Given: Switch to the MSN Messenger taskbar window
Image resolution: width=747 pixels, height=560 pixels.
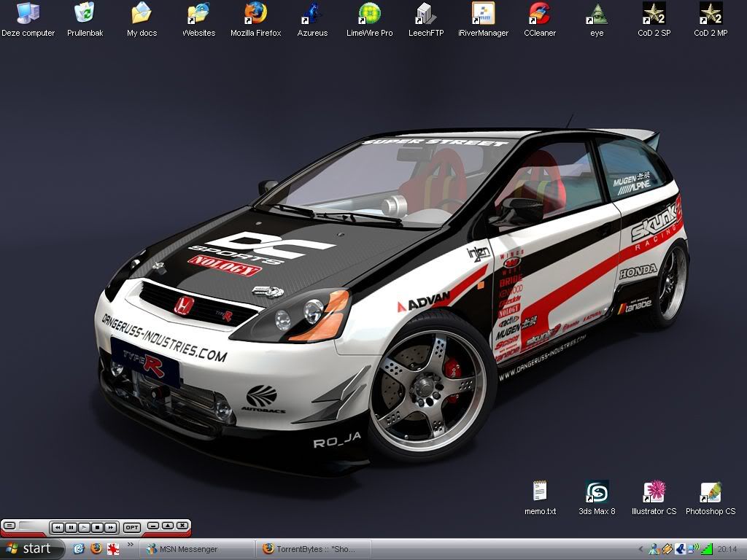Looking at the screenshot, I should [x=198, y=549].
